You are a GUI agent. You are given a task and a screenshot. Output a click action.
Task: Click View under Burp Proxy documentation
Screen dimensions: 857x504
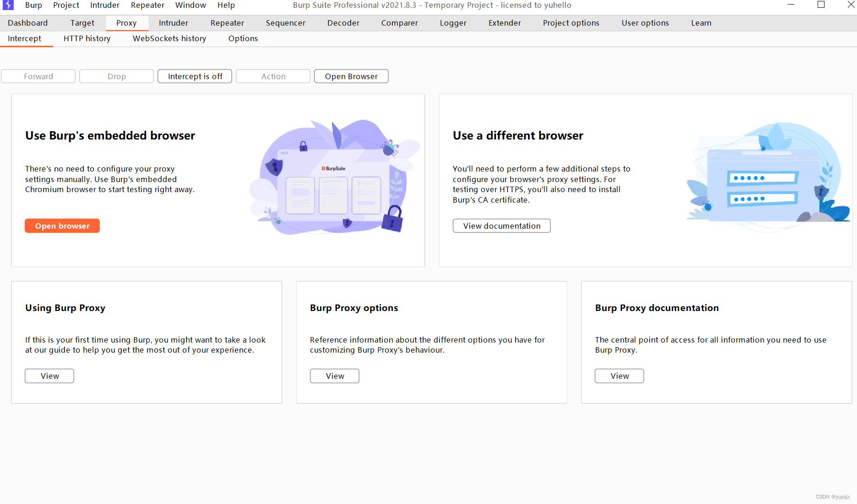point(619,376)
